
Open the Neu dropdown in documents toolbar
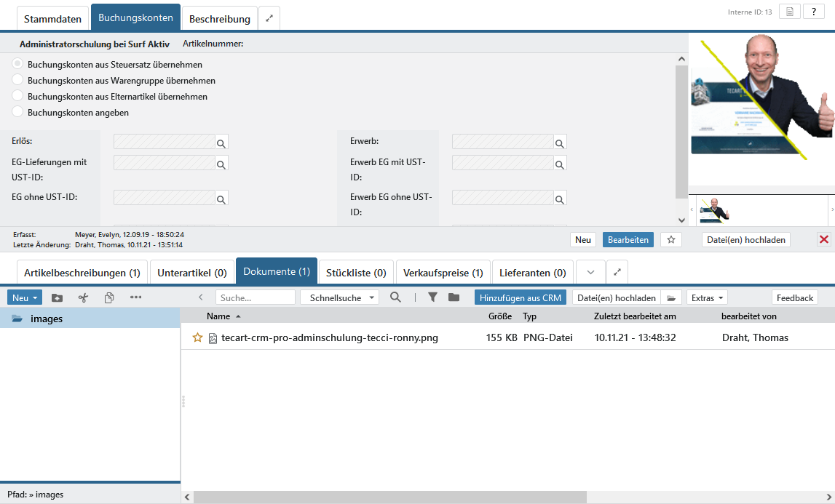25,297
